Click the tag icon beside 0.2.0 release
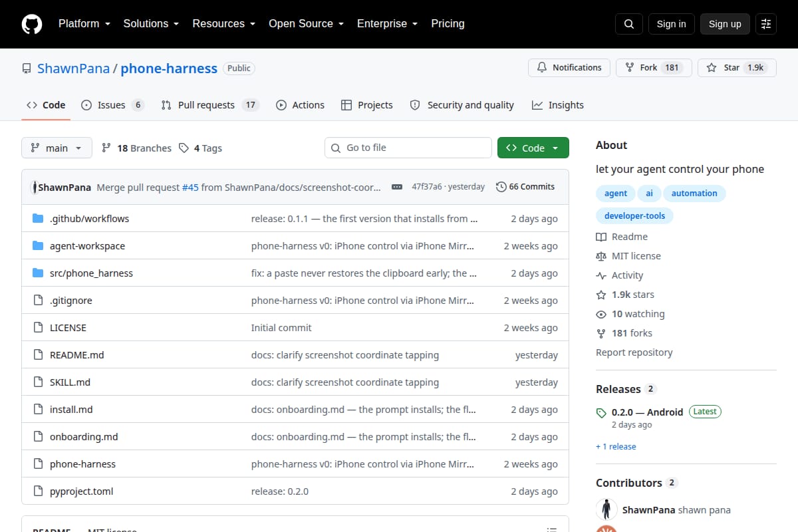The image size is (798, 532). tap(601, 412)
